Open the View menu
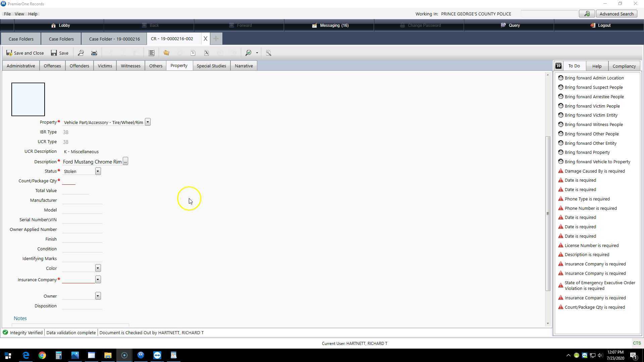This screenshot has height=362, width=644. [x=19, y=14]
